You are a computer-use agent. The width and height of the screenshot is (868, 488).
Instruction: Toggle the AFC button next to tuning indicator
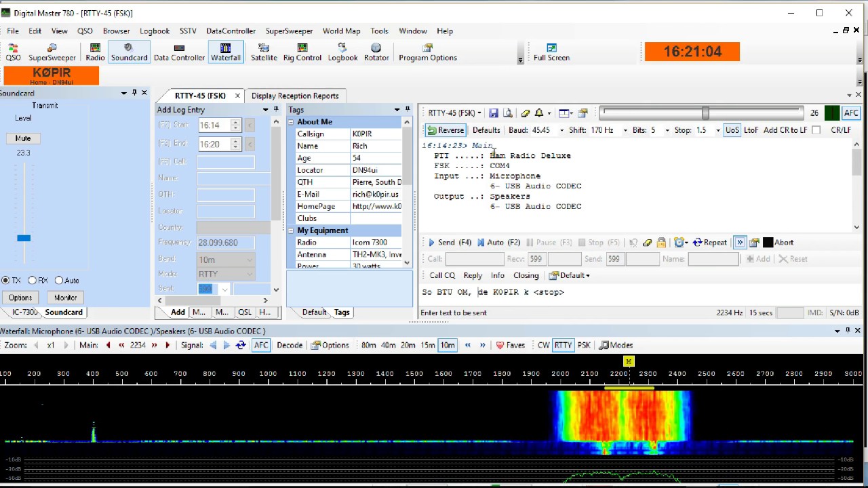(851, 113)
